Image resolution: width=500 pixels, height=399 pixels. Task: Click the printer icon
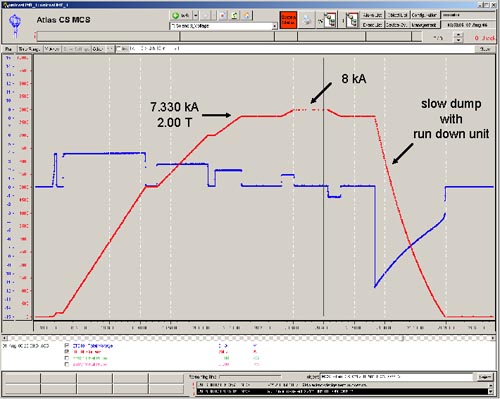(307, 20)
